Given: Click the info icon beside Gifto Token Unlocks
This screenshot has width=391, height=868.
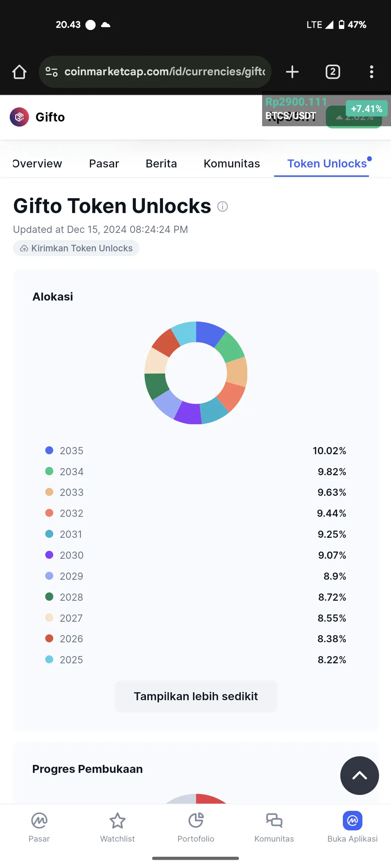Looking at the screenshot, I should pyautogui.click(x=222, y=207).
